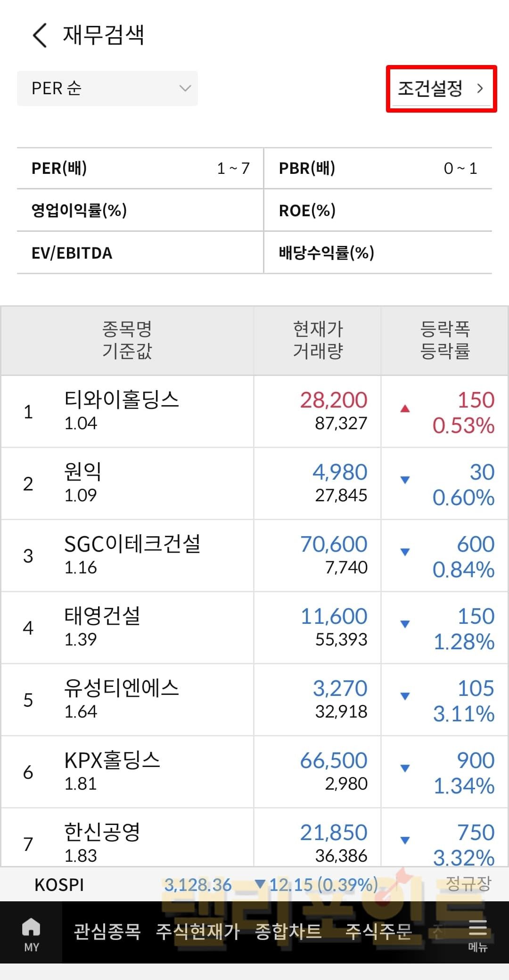Open the PER 순 sort dropdown
Viewport: 509px width, 980px height.
coord(107,89)
